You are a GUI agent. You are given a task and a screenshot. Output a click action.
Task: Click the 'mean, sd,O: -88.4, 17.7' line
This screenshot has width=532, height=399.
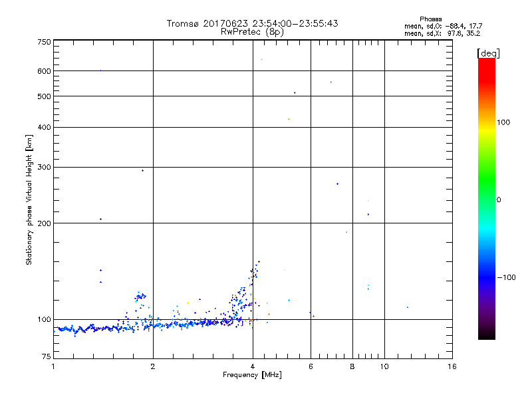[x=443, y=26]
